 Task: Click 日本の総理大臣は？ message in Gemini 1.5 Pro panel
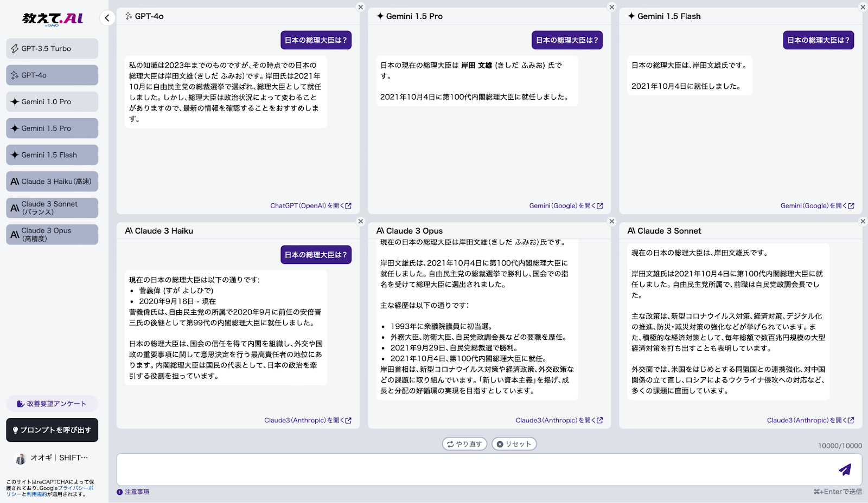(x=567, y=40)
